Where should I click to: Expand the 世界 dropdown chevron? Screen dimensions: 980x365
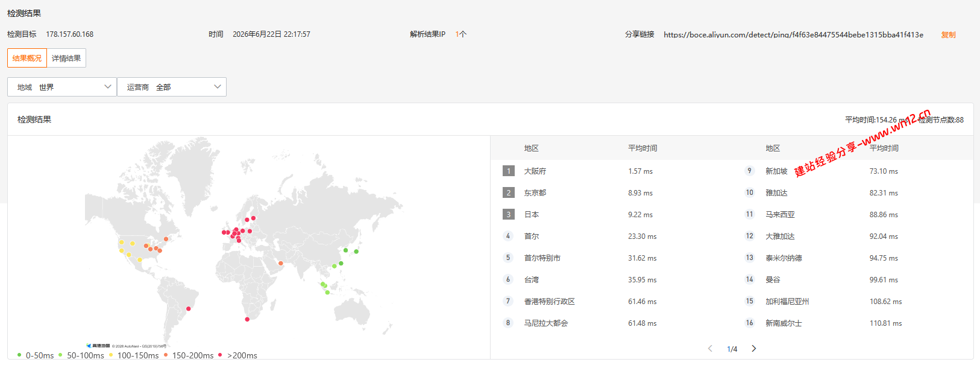[108, 87]
